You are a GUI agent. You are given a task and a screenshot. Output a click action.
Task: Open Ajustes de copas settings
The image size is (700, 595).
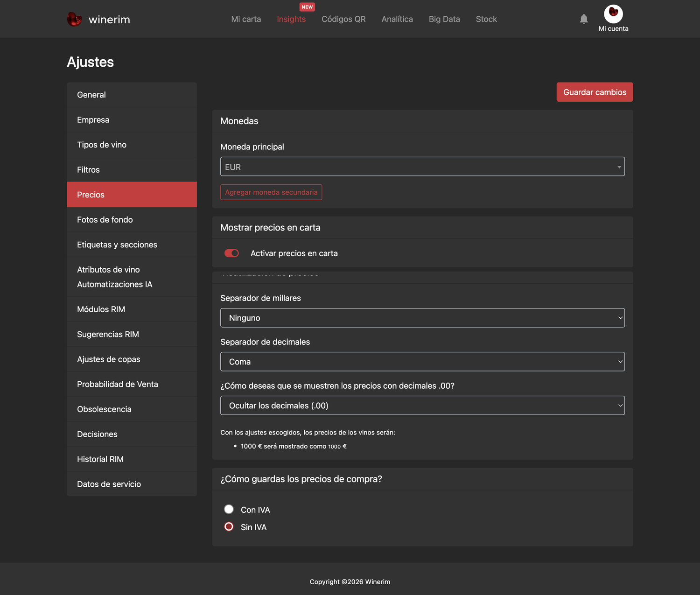(x=132, y=359)
